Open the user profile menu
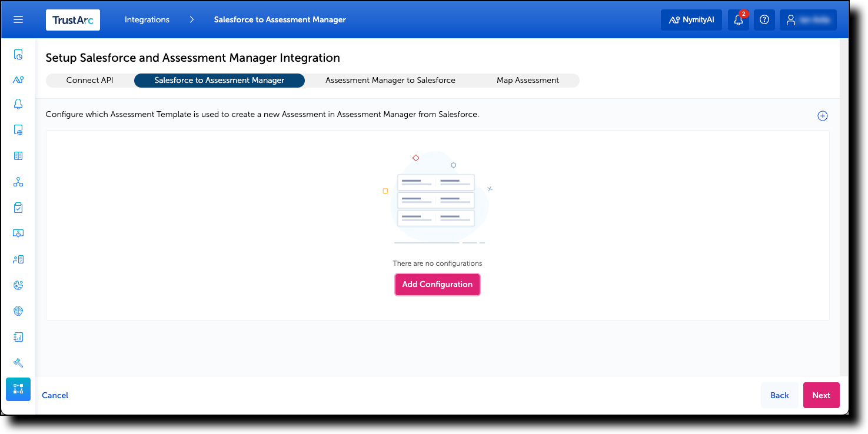 point(807,19)
